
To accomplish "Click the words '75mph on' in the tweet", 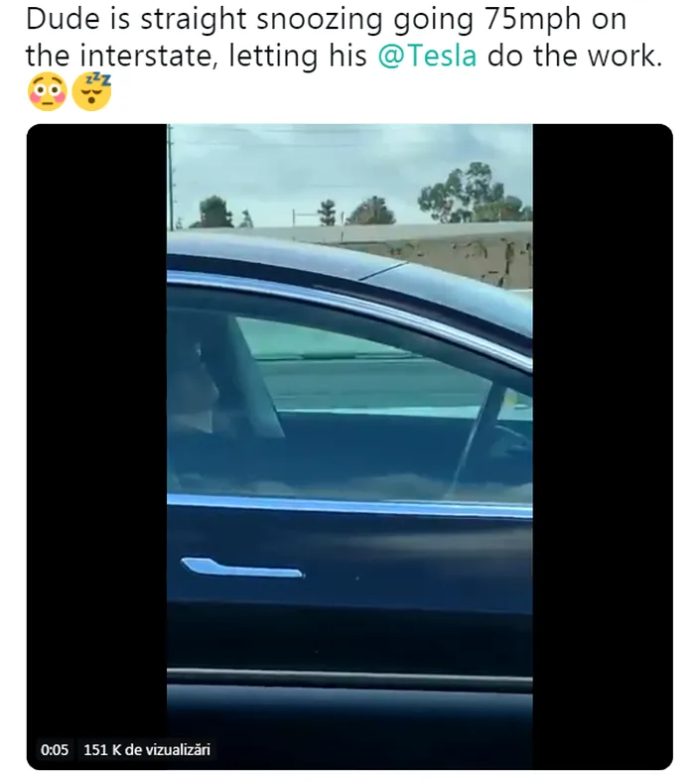I will tap(555, 19).
